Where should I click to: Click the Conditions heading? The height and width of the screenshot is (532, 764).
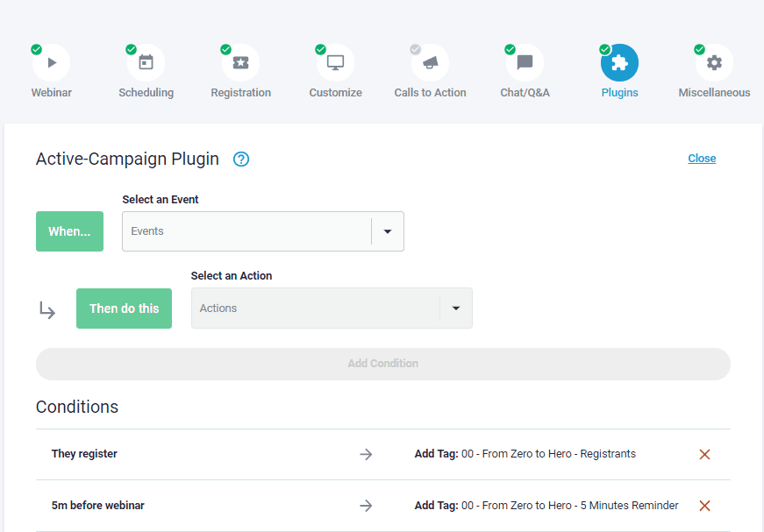point(77,407)
